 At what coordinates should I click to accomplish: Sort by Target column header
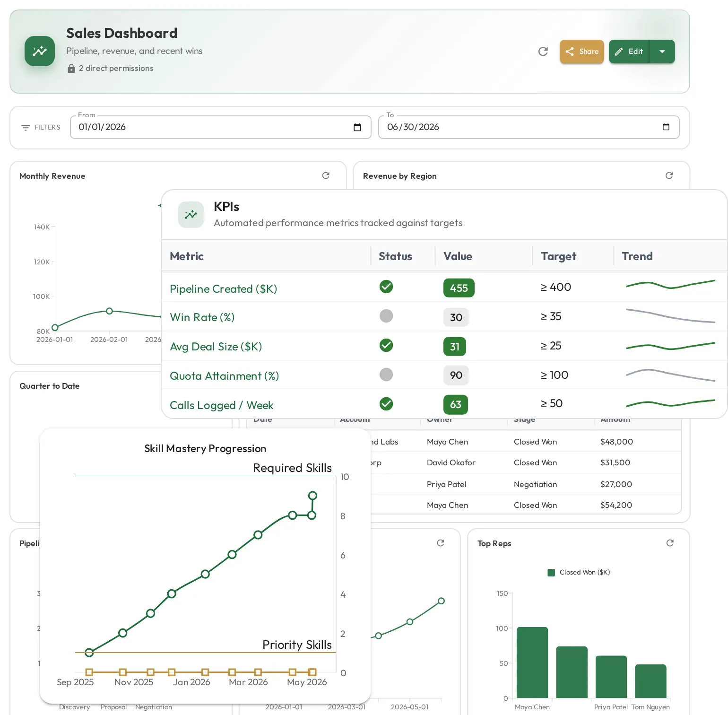pos(558,256)
